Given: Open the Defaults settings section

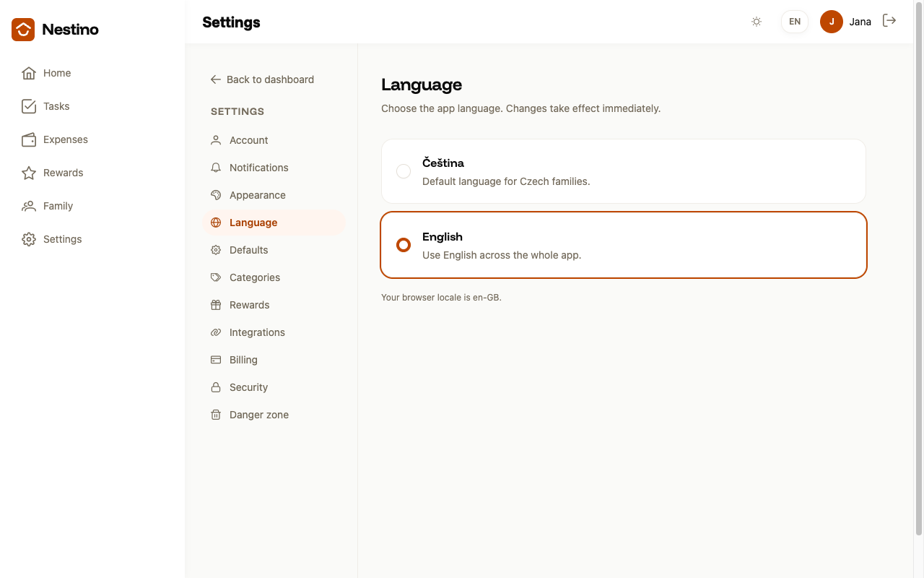Looking at the screenshot, I should pos(274,250).
